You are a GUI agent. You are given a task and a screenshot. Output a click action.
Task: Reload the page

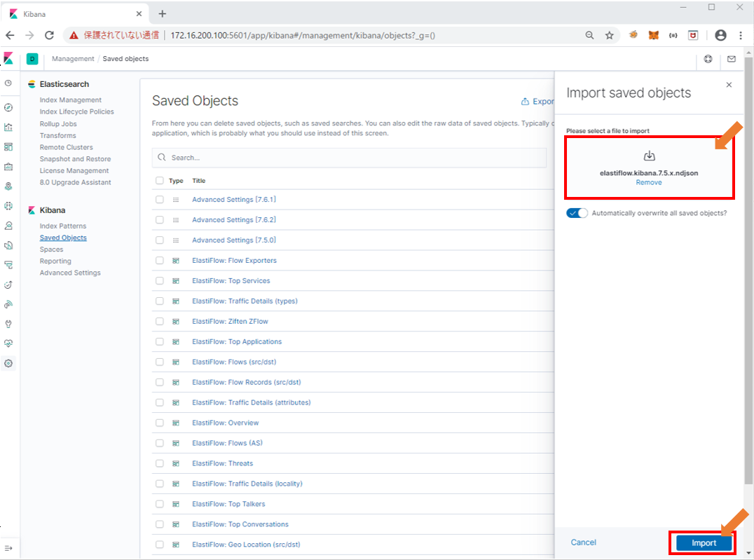tap(49, 35)
